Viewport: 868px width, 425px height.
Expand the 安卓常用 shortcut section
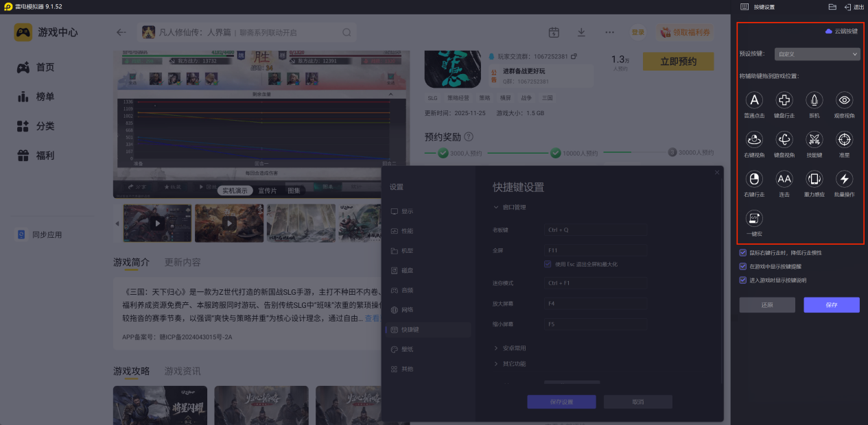(x=514, y=348)
